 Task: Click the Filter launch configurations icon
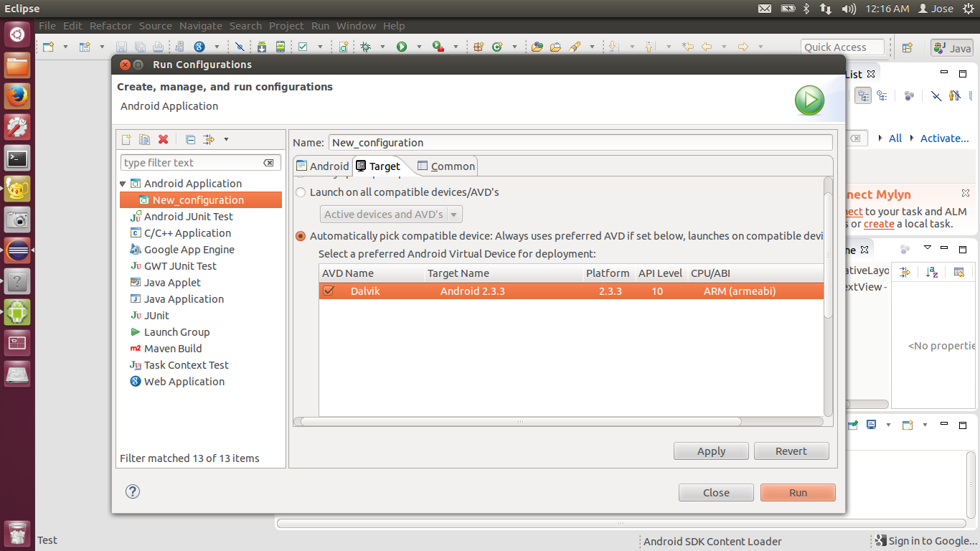coord(209,139)
